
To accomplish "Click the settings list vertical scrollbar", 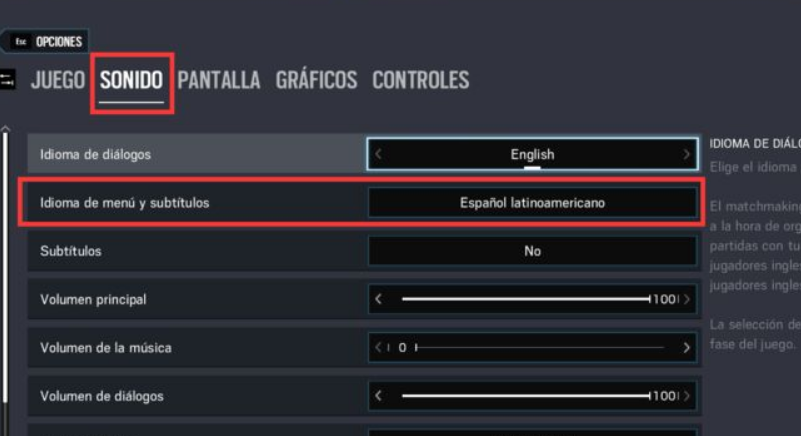I will 5,266.
